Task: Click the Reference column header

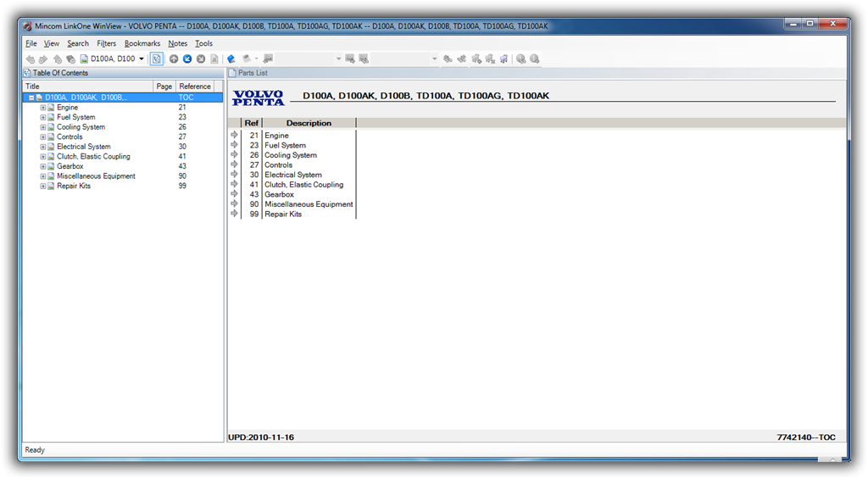Action: (195, 86)
